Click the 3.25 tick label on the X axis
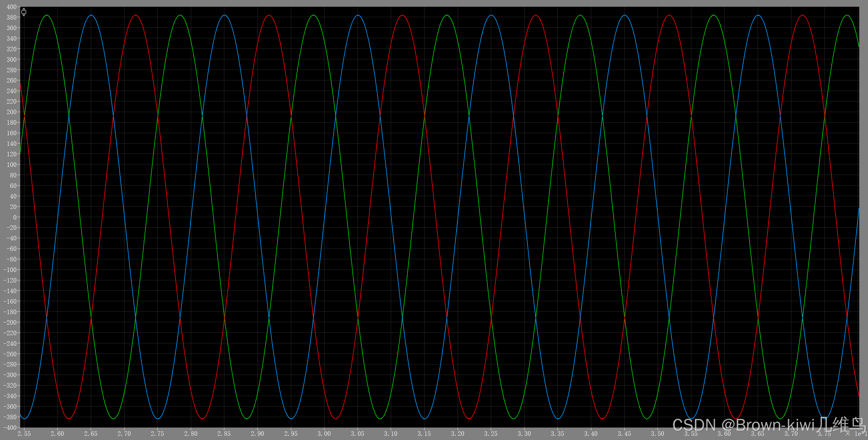Screen dimensions: 868x440 [491, 434]
